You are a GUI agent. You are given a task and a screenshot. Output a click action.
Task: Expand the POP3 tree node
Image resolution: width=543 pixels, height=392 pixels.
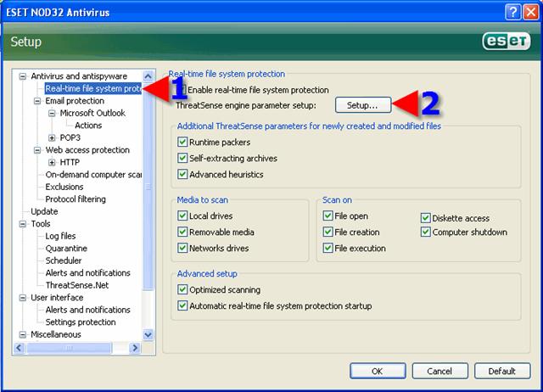point(53,137)
